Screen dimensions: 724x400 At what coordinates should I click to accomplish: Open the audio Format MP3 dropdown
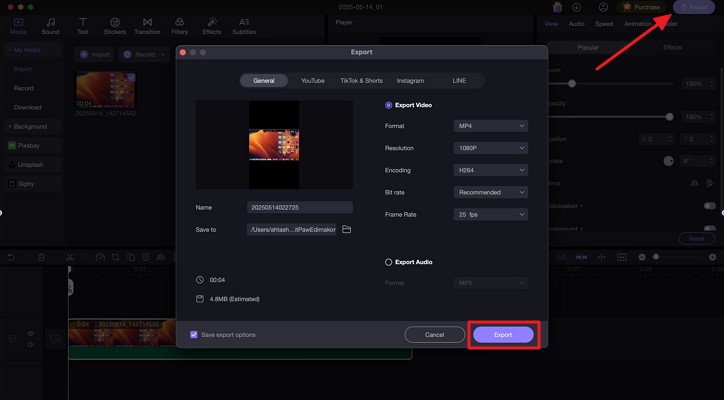pos(490,283)
